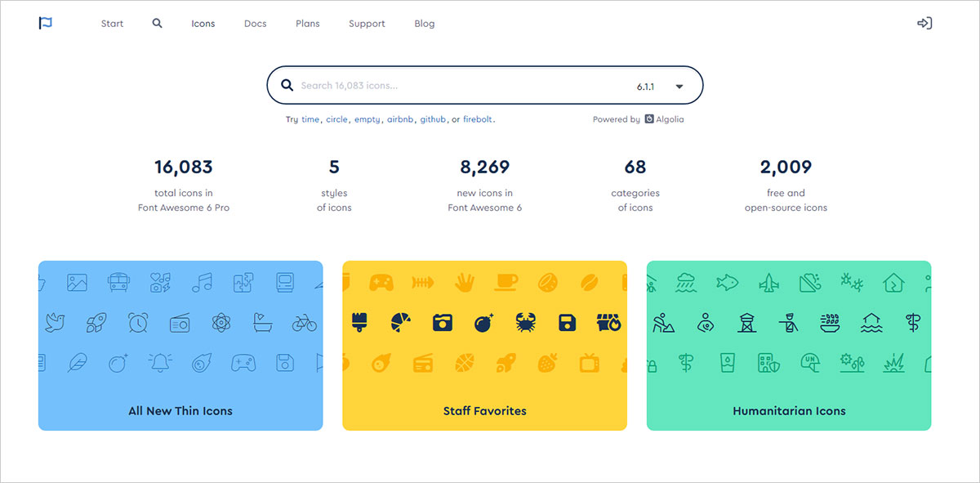Click the glass of water icon in the green card

(726, 362)
